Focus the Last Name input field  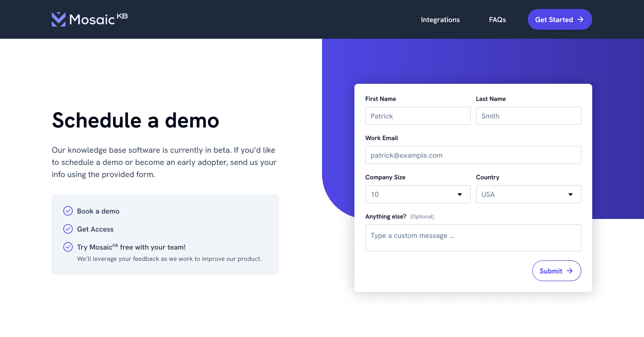click(528, 116)
